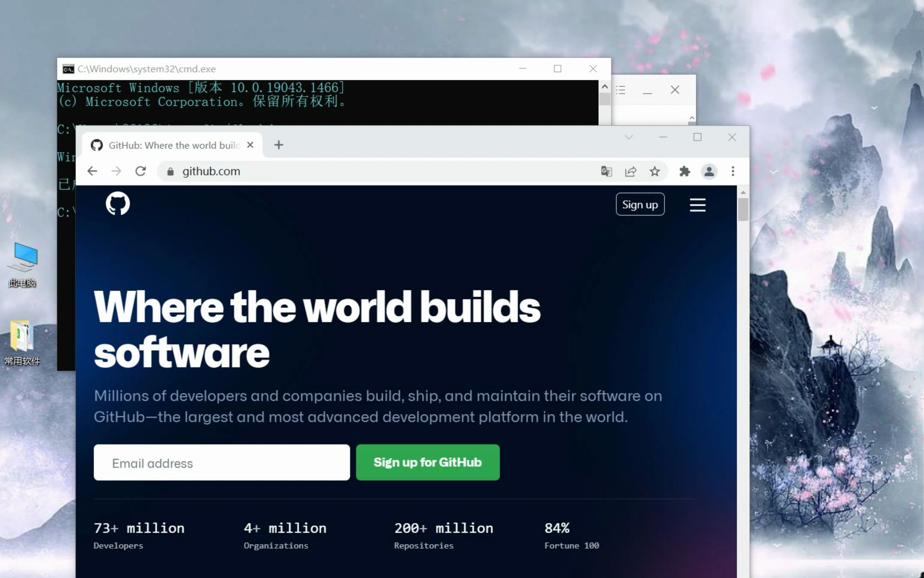Open a new tab with plus button
This screenshot has height=578, width=924.
coord(279,145)
